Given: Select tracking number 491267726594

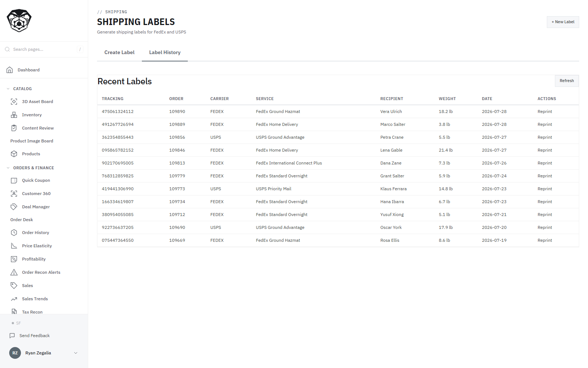Looking at the screenshot, I should coord(118,124).
